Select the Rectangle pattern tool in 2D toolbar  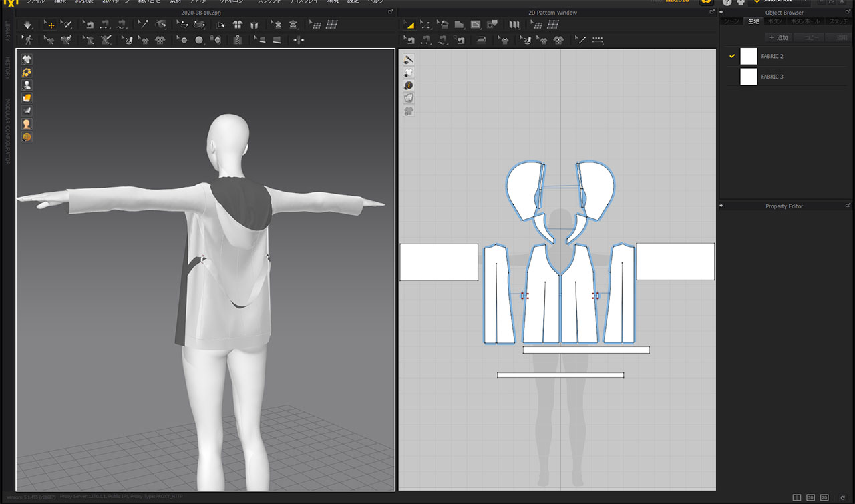click(476, 25)
